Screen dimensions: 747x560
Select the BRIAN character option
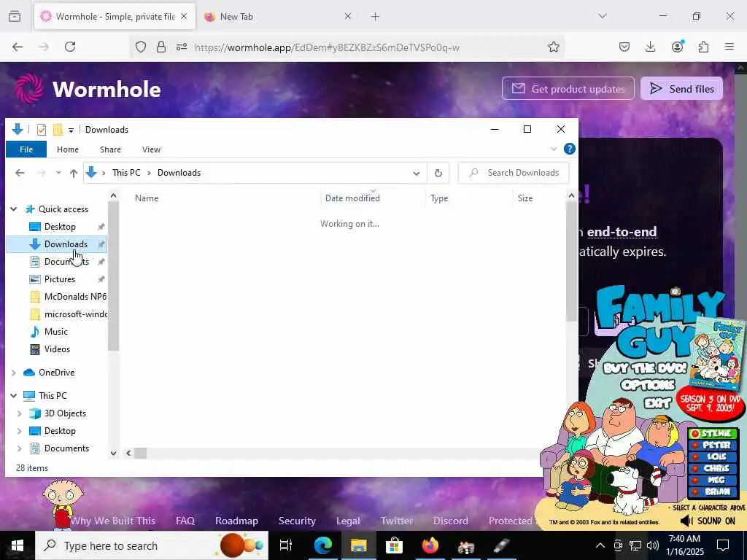(713, 491)
